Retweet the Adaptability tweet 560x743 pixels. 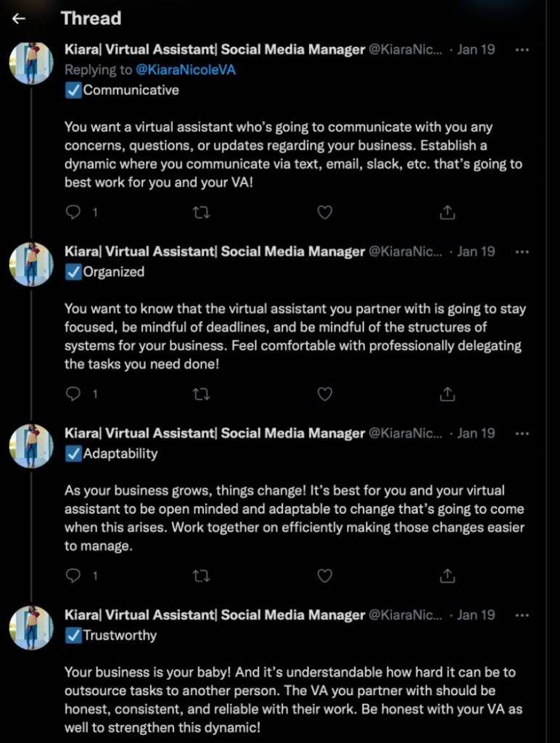pyautogui.click(x=203, y=575)
